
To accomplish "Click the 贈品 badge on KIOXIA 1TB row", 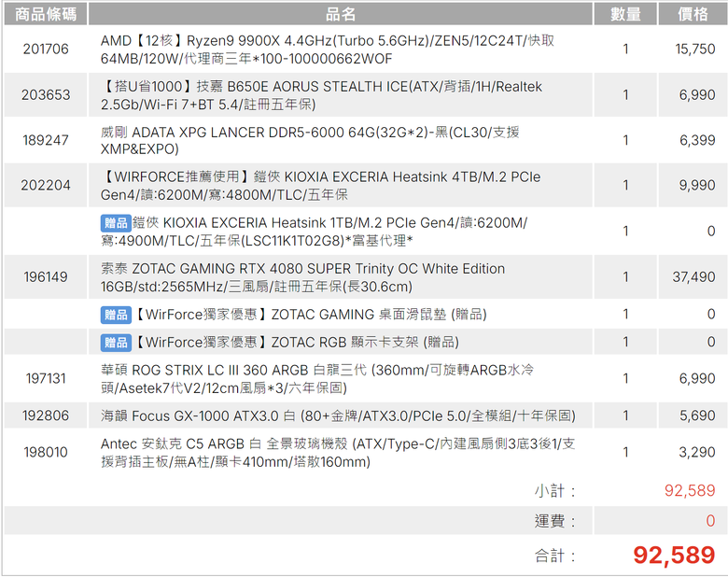I will coord(116,223).
